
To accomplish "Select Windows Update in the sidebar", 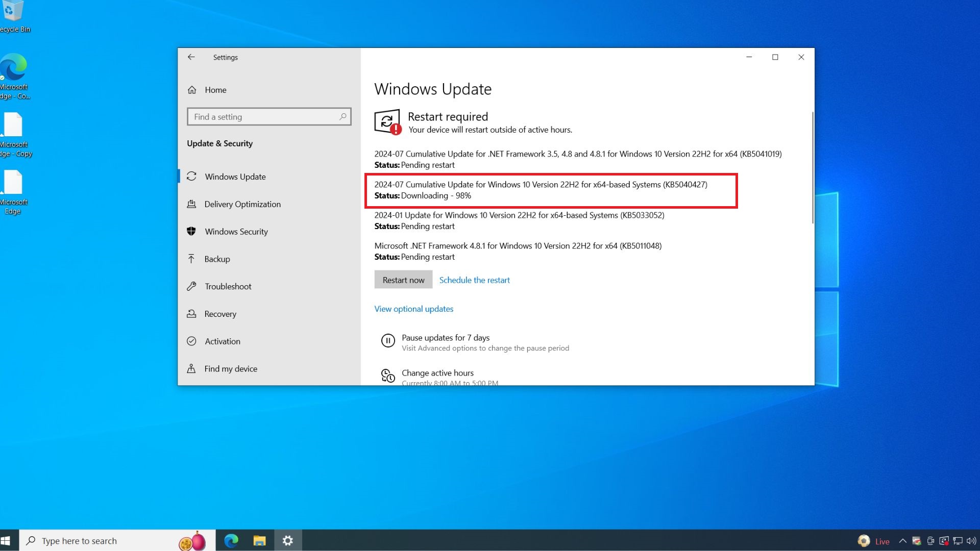I will tap(235, 177).
